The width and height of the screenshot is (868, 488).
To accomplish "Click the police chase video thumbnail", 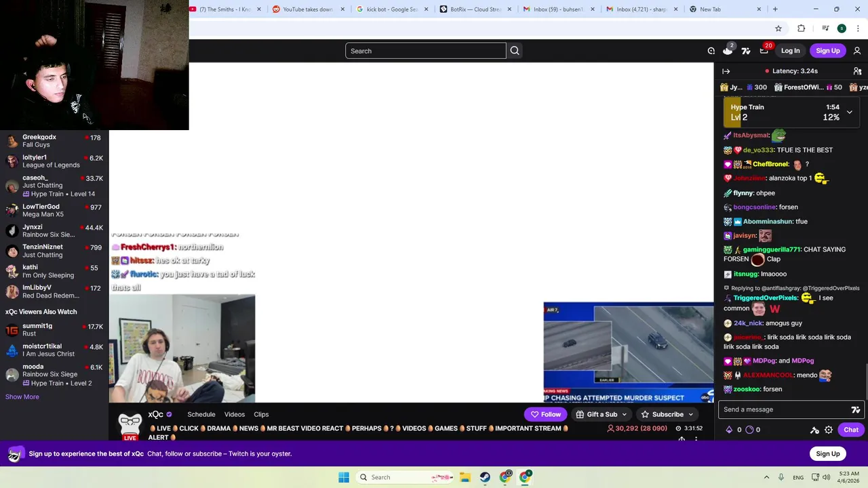I will tap(629, 352).
